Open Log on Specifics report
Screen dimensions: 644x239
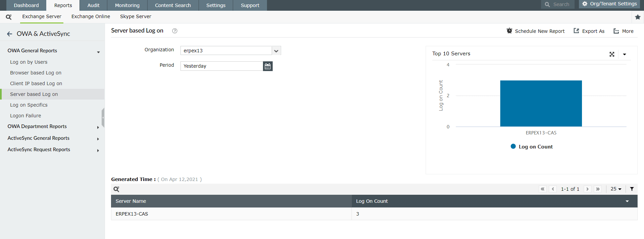click(29, 105)
